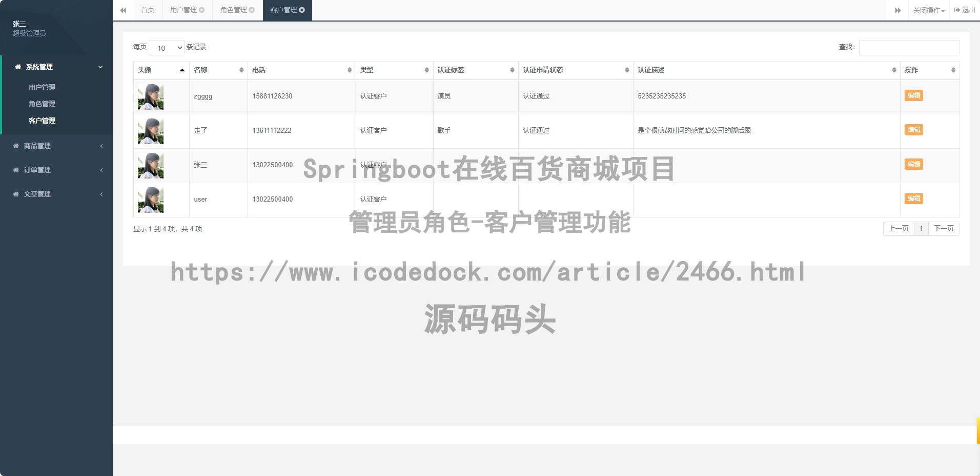Open the records-per-page dropdown showing 10

pyautogui.click(x=167, y=48)
